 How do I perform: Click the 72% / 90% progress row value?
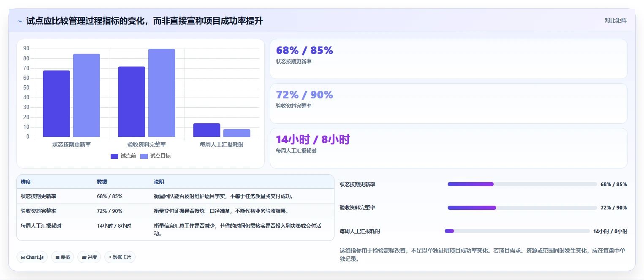[614, 208]
